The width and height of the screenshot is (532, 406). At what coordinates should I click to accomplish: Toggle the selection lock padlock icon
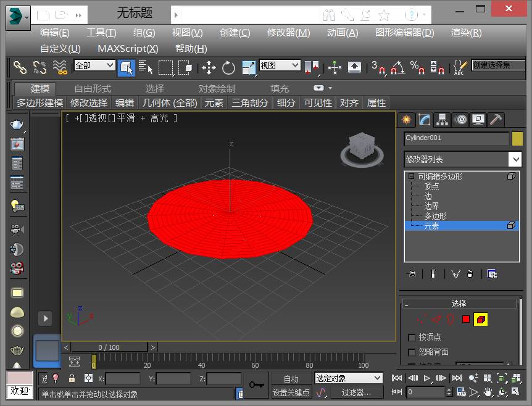tap(72, 378)
